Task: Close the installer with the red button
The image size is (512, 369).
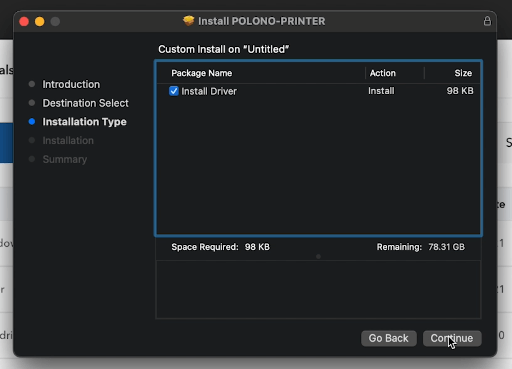Action: [24, 22]
